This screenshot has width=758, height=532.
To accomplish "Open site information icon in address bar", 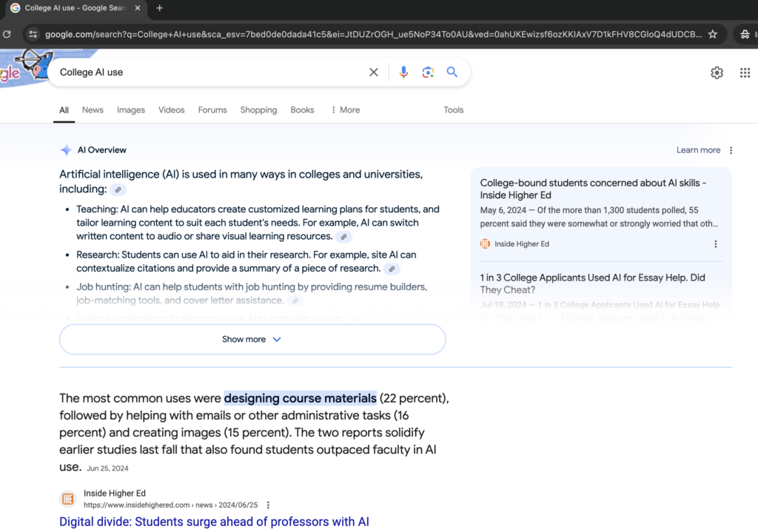I will point(33,34).
